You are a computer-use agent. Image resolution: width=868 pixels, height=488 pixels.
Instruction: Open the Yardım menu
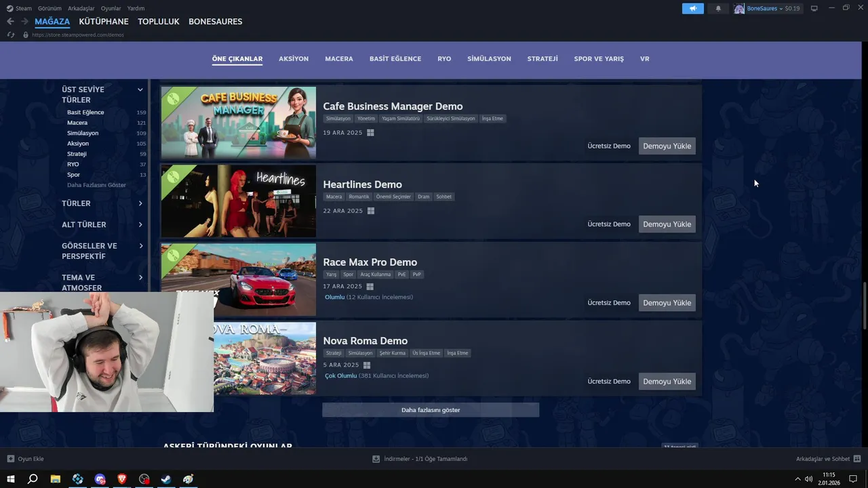click(136, 9)
